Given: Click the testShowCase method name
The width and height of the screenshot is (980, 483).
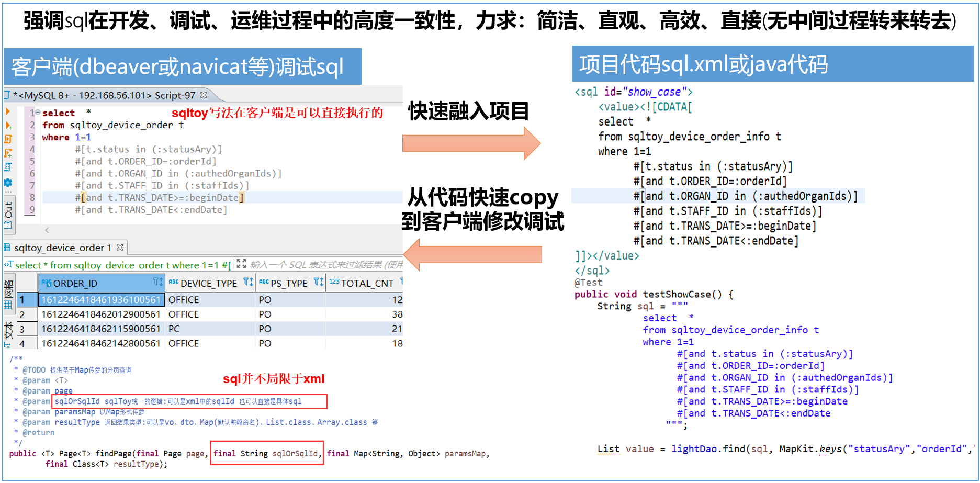Looking at the screenshot, I should tap(676, 294).
